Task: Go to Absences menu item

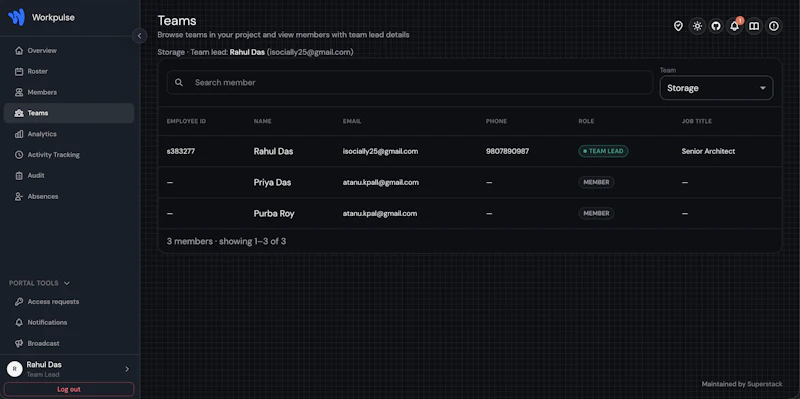Action: pos(69,196)
